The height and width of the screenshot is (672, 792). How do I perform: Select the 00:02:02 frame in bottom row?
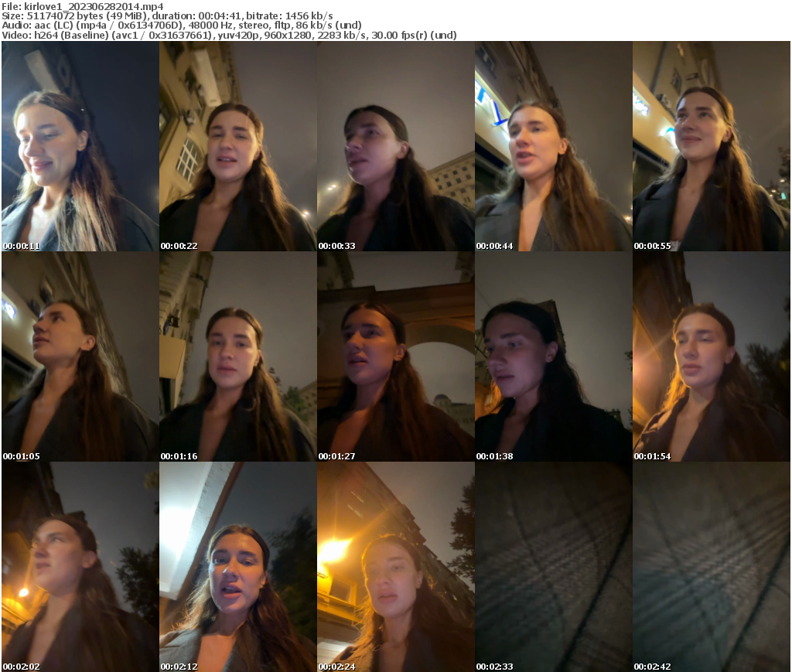(x=77, y=567)
